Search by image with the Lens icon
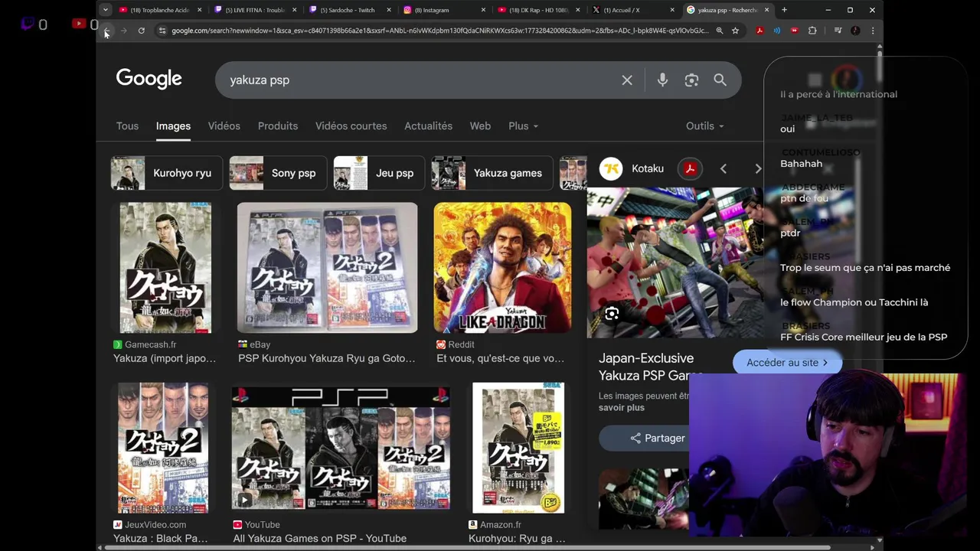980x551 pixels. tap(691, 80)
